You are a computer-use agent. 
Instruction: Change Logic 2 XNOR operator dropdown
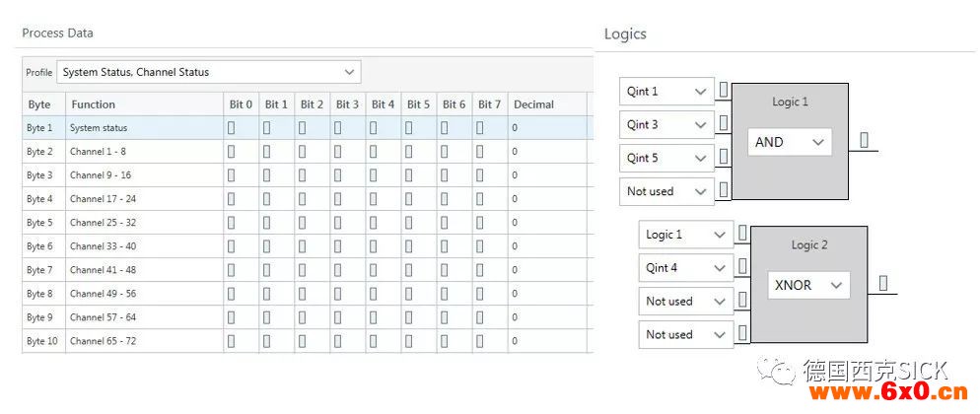click(808, 286)
